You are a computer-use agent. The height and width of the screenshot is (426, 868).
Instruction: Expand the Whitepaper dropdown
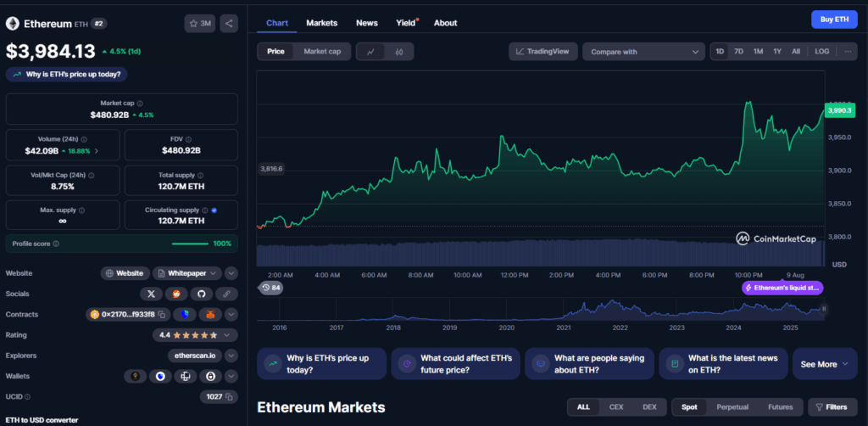(187, 273)
